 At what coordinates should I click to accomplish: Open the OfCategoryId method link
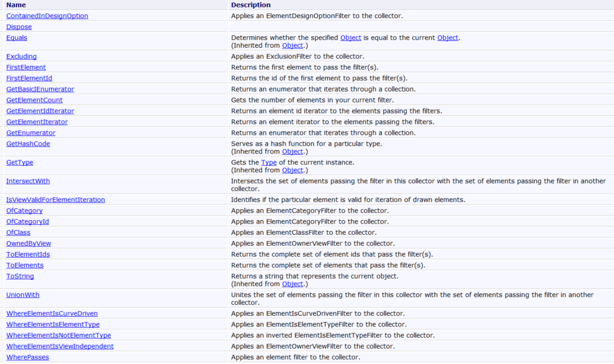27,222
